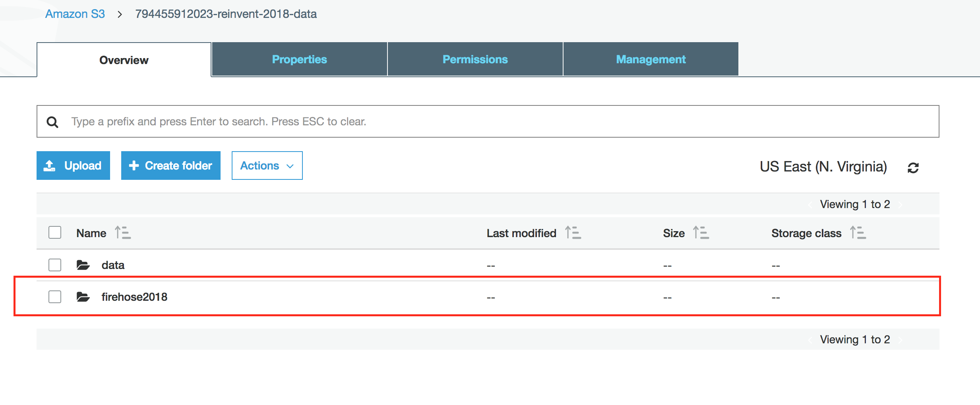This screenshot has width=980, height=405.
Task: Tick the select-all checkbox in header
Action: click(x=55, y=232)
